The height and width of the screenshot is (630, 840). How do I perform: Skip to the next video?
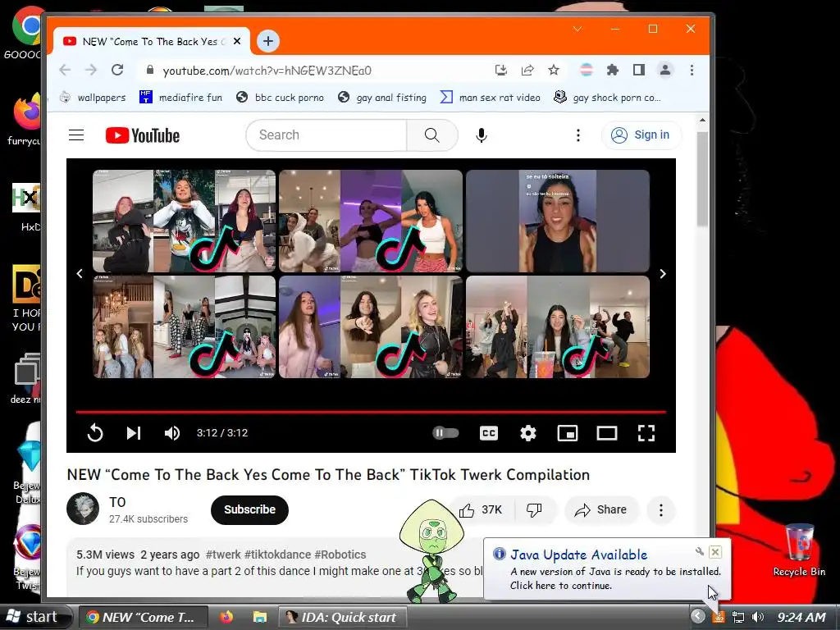click(134, 433)
